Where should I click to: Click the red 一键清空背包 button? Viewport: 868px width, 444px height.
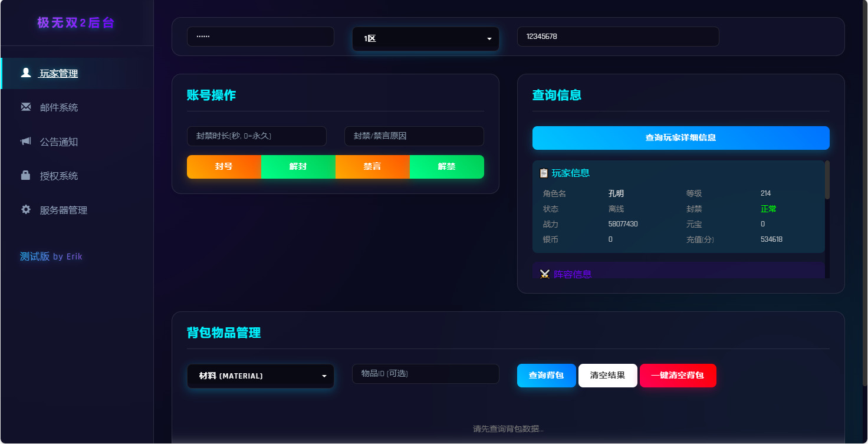678,376
